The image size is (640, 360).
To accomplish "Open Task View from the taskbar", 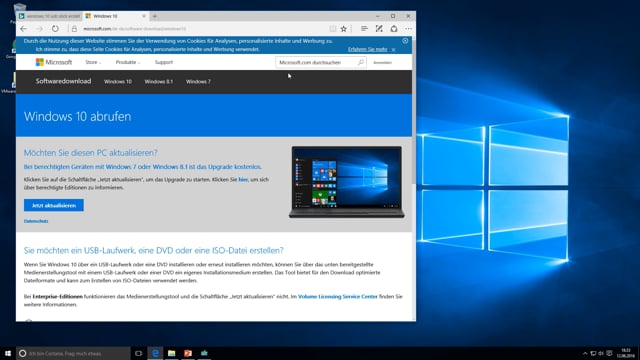I will point(138,353).
